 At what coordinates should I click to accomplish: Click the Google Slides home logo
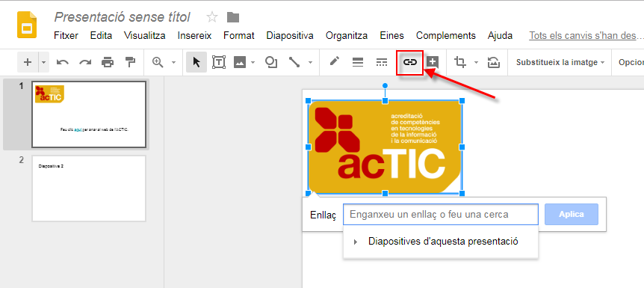coord(27,25)
